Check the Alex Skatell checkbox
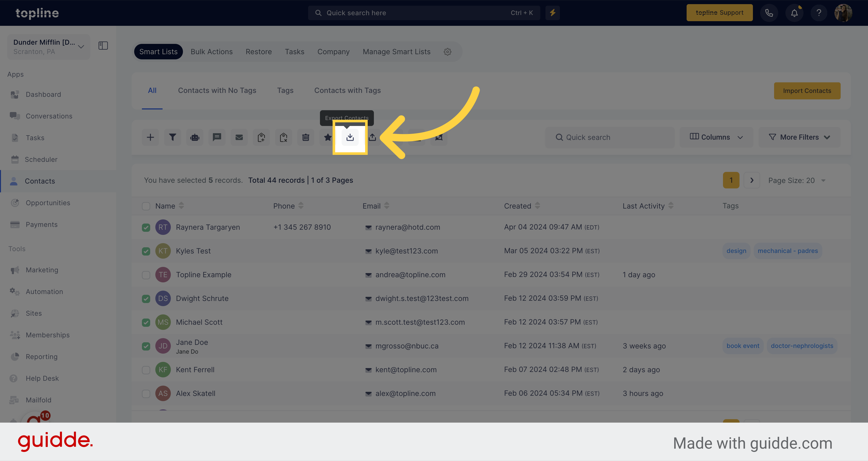868x461 pixels. pyautogui.click(x=146, y=394)
